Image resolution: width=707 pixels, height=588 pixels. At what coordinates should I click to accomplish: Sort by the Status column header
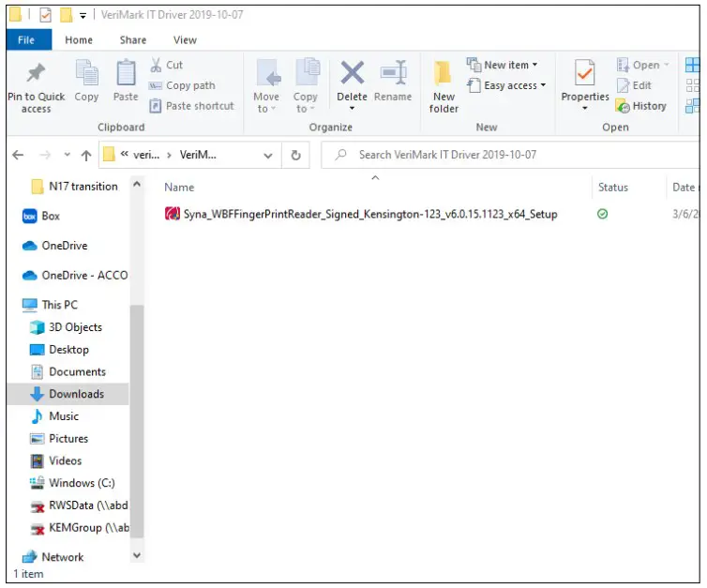pos(612,188)
